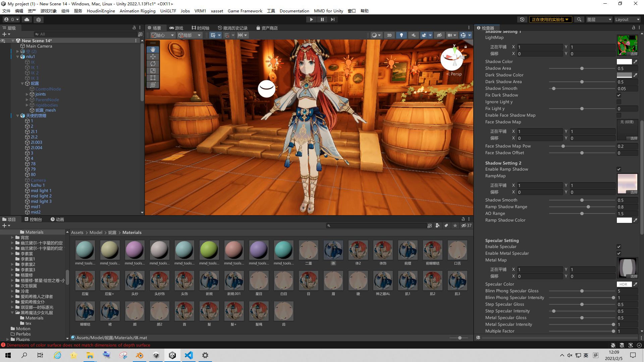644x362 pixels.
Task: Enable Face Shadow Map checkbox
Action: point(619,115)
